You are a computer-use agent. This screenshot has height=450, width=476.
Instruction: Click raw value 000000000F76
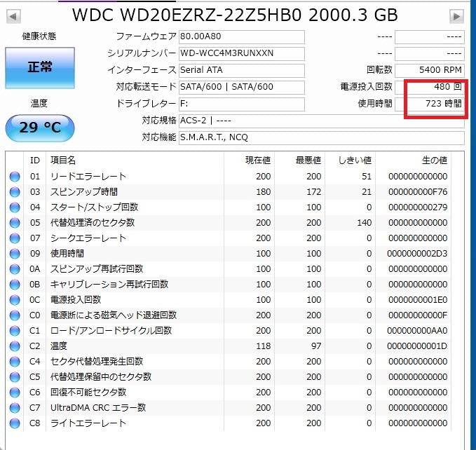coord(418,192)
